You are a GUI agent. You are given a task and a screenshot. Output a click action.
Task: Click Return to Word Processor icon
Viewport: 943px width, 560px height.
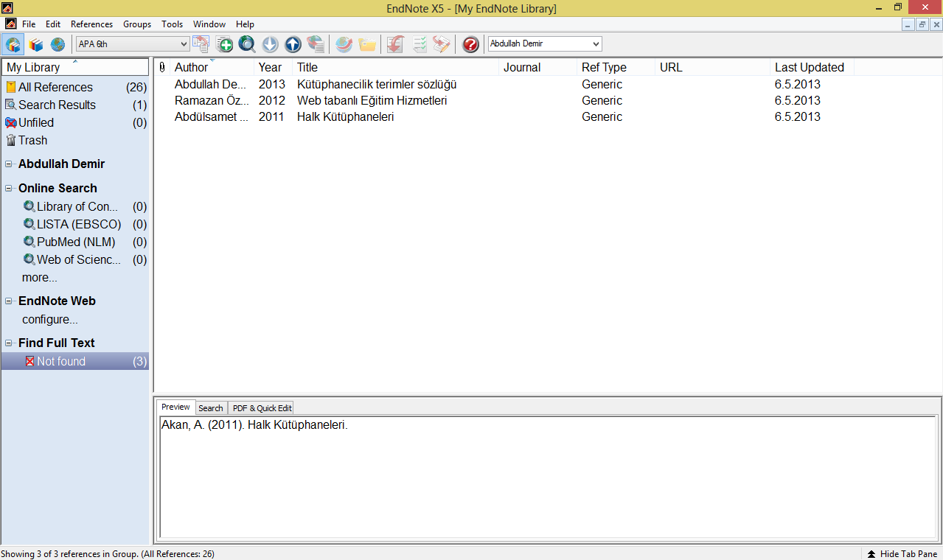click(x=442, y=44)
